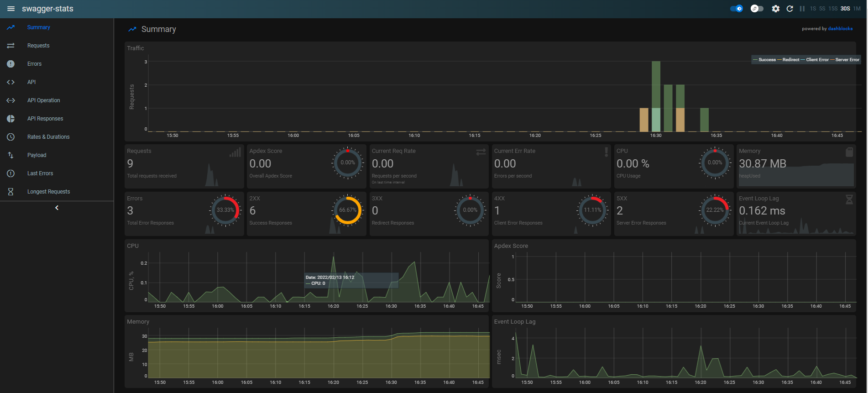Click the hourglass icon on Event Loop Lag card
868x393 pixels.
pos(849,199)
